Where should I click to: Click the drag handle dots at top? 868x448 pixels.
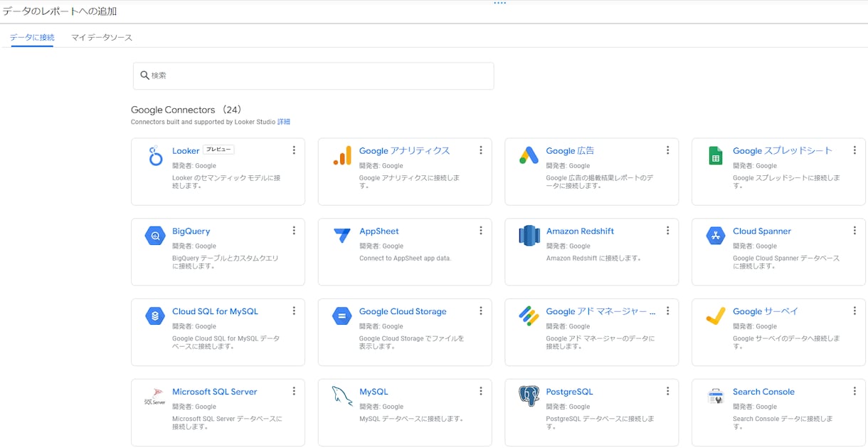coord(500,3)
